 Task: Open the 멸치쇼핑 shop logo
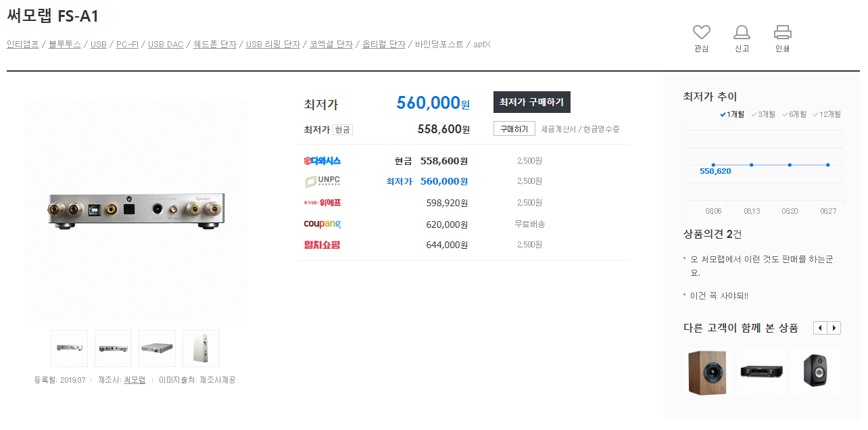(x=322, y=245)
